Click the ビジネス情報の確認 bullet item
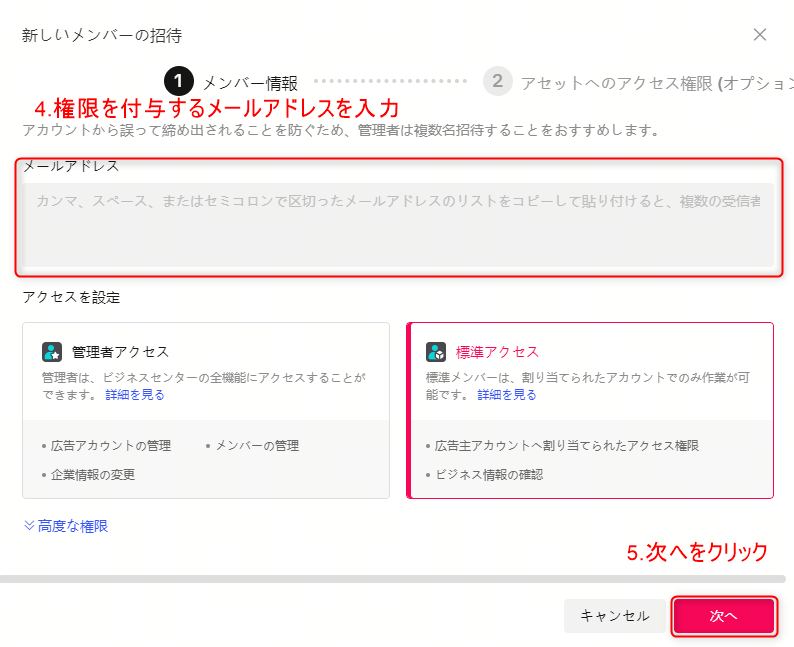Viewport: 794px width, 647px height. click(x=489, y=475)
